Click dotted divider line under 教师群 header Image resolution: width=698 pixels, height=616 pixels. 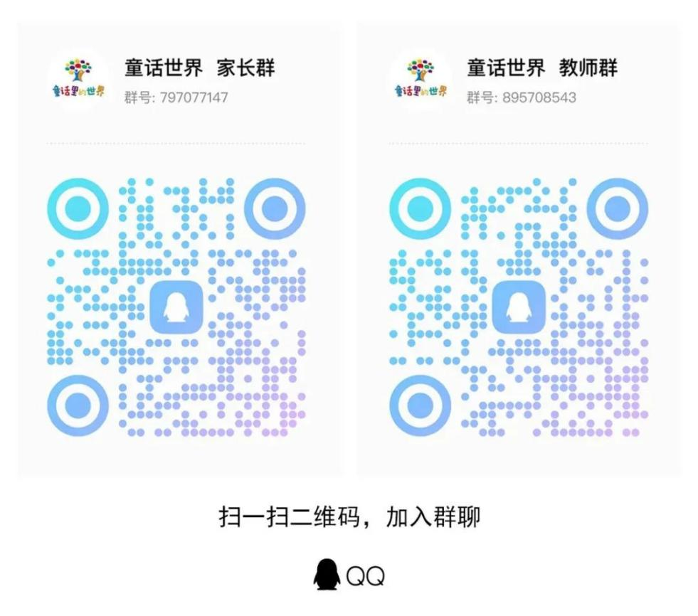(519, 143)
